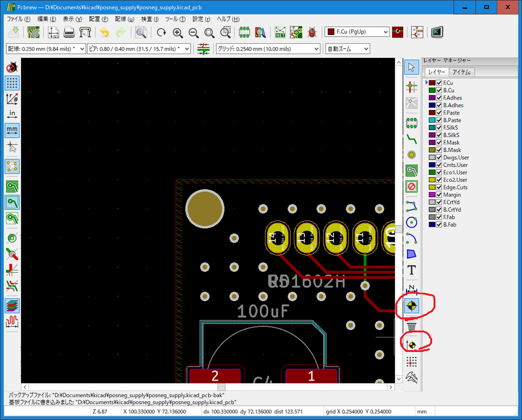Uncheck B.Fab layer visibility

[439, 224]
